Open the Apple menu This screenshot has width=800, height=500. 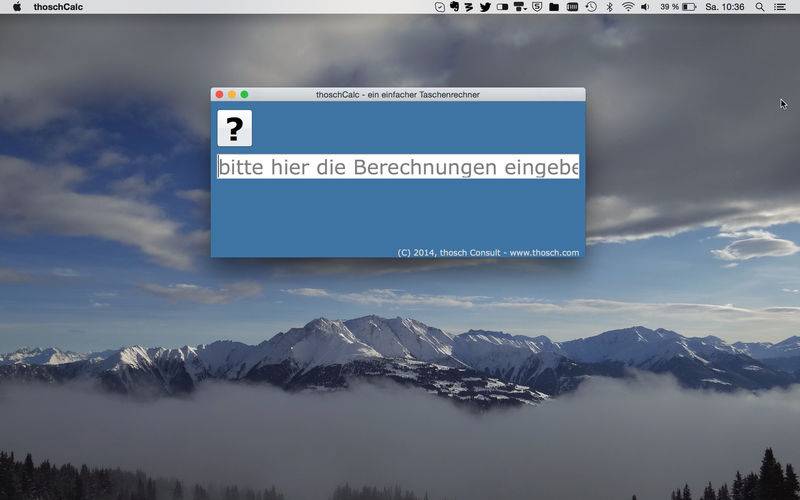pyautogui.click(x=17, y=7)
